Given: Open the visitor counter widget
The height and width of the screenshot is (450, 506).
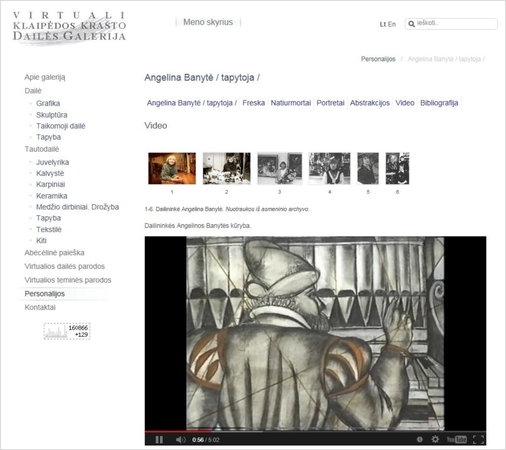Looking at the screenshot, I should point(67,331).
